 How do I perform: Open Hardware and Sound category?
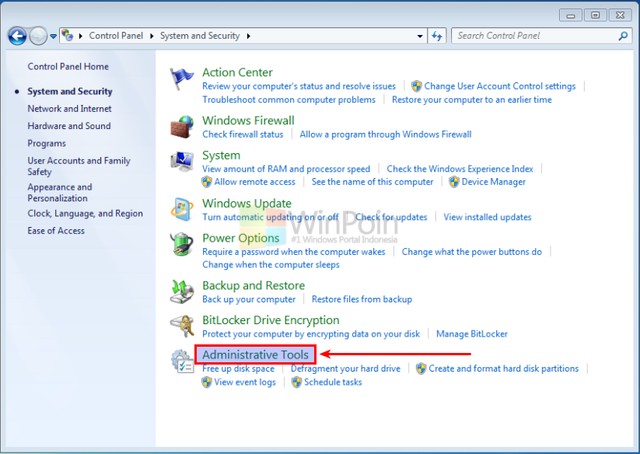coord(69,126)
